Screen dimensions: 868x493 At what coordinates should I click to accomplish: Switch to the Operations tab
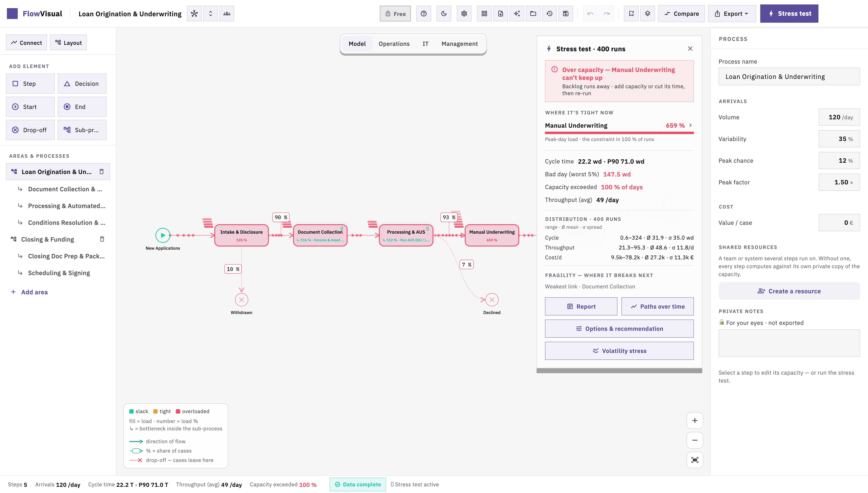(394, 44)
